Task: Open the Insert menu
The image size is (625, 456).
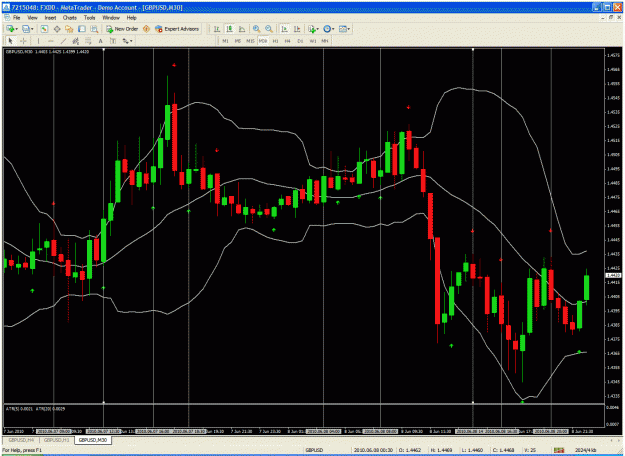Action: [x=50, y=18]
